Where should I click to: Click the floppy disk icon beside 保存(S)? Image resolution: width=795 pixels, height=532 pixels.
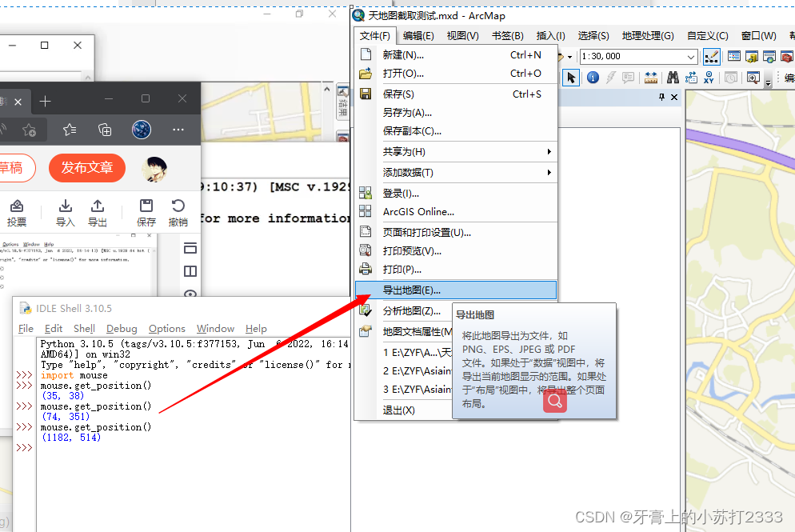point(366,94)
